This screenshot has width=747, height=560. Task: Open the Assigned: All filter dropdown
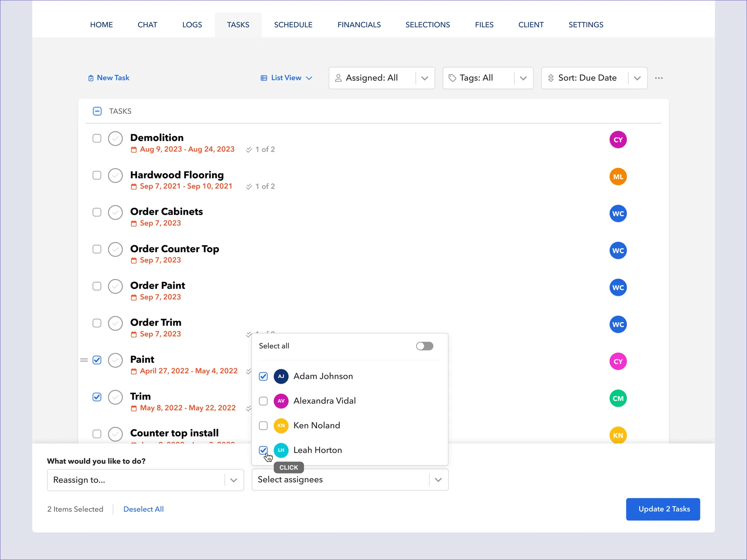(382, 78)
